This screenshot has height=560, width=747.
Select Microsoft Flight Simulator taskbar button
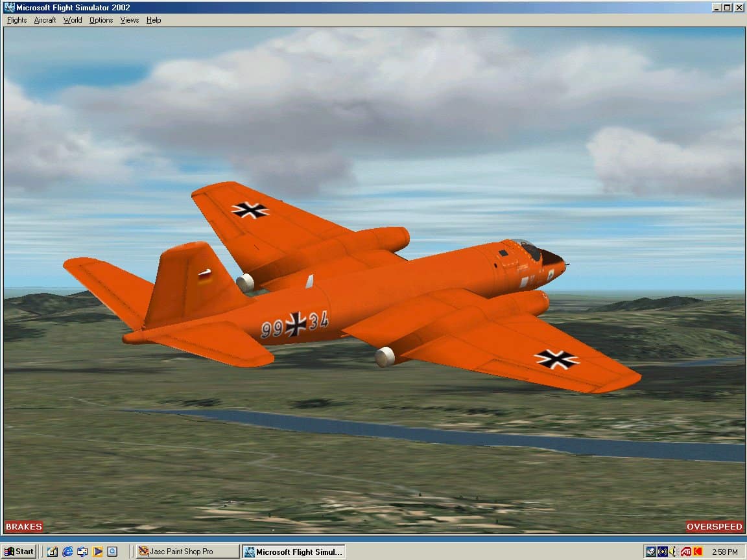pyautogui.click(x=293, y=552)
